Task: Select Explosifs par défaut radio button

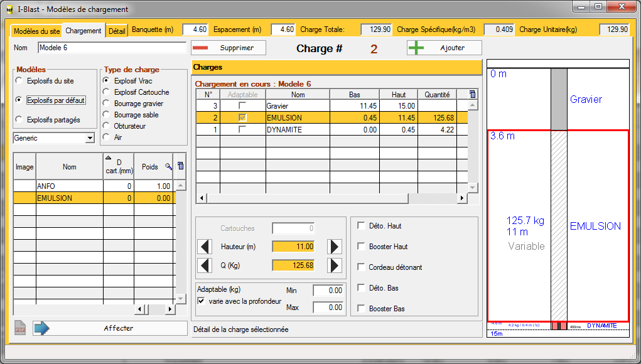Action: tap(19, 100)
